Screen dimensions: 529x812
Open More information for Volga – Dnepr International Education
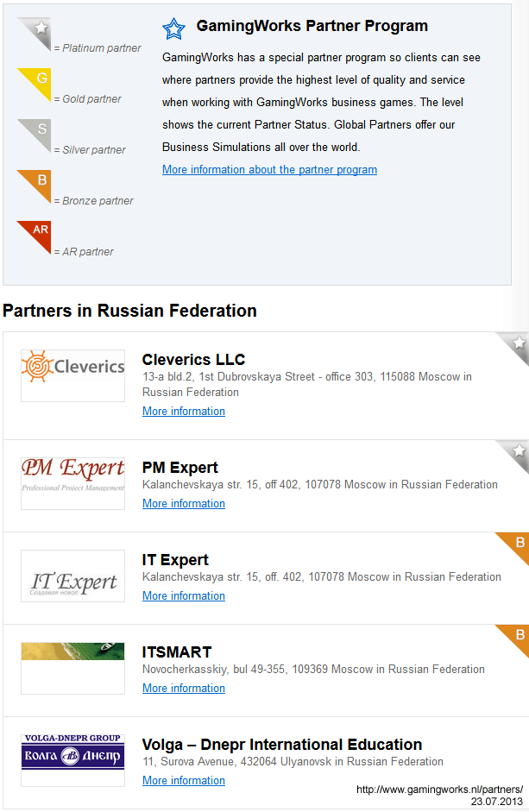click(184, 780)
